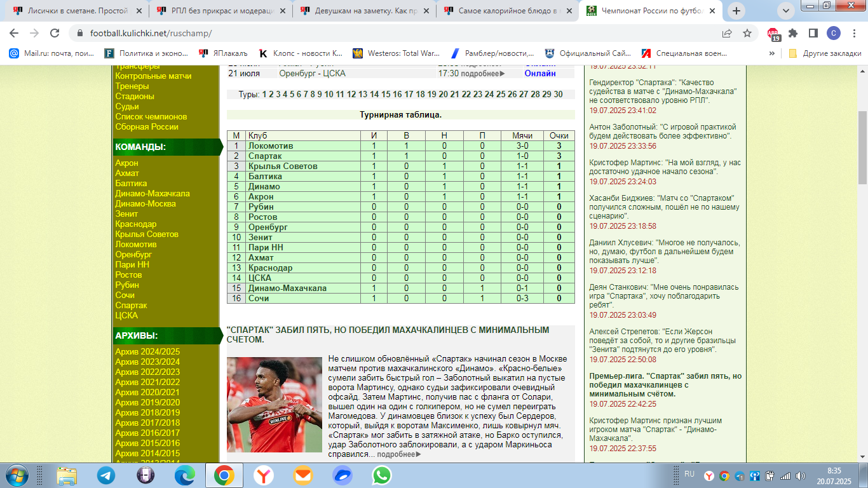Open Microsoft Edge from the taskbar
This screenshot has height=488, width=868.
185,475
